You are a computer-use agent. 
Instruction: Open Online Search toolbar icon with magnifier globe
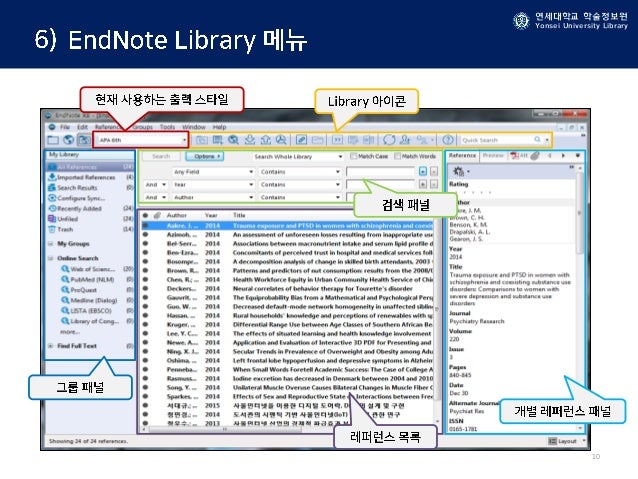pyautogui.click(x=233, y=140)
